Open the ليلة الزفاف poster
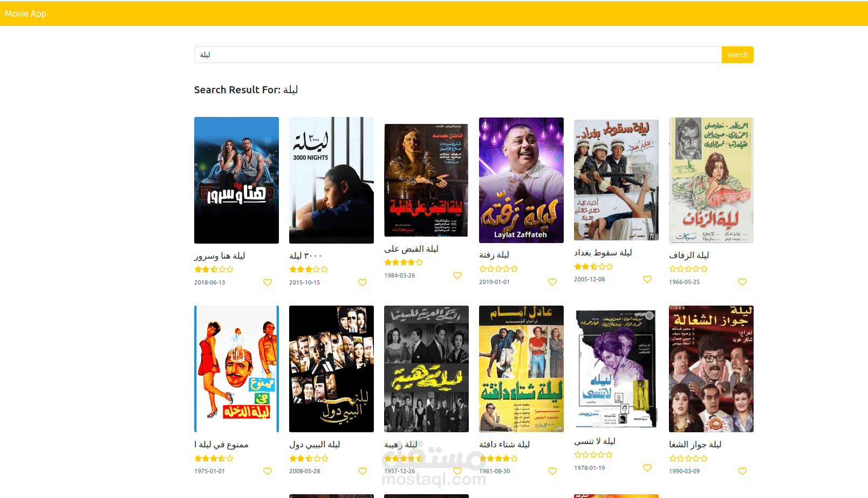868x498 pixels. point(711,180)
